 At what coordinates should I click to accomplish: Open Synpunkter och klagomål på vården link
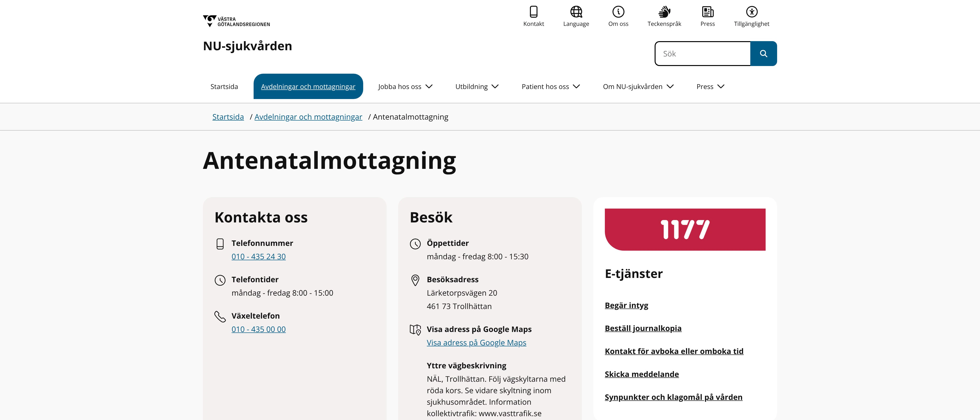[673, 397]
